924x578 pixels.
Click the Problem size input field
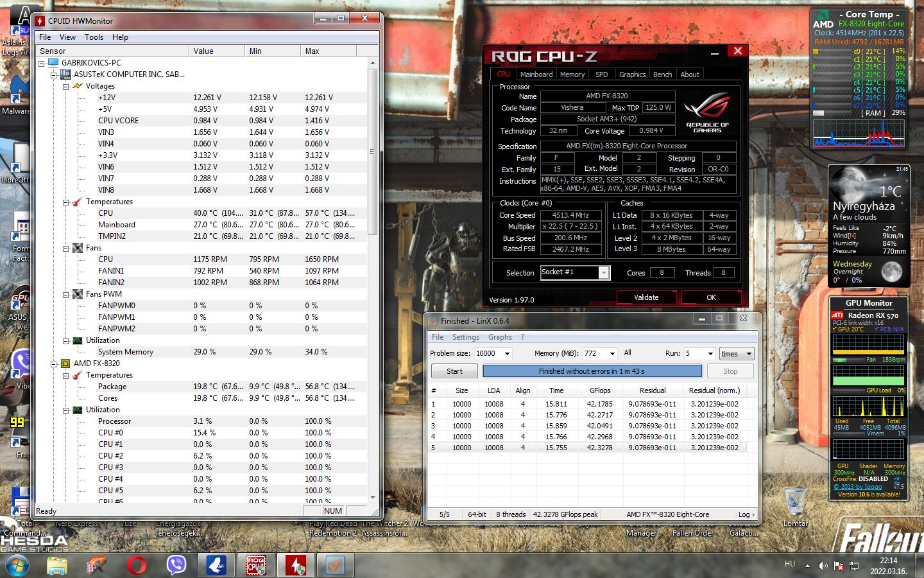(488, 353)
